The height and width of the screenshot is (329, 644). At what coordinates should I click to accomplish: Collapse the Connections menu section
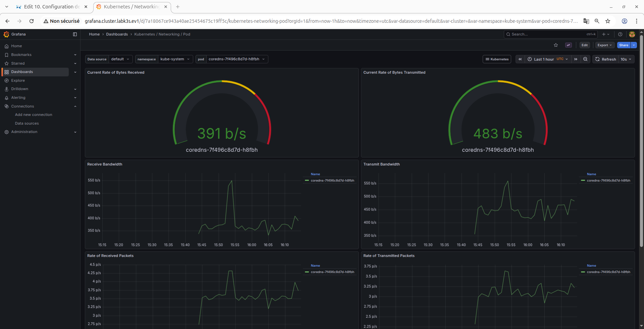point(75,106)
